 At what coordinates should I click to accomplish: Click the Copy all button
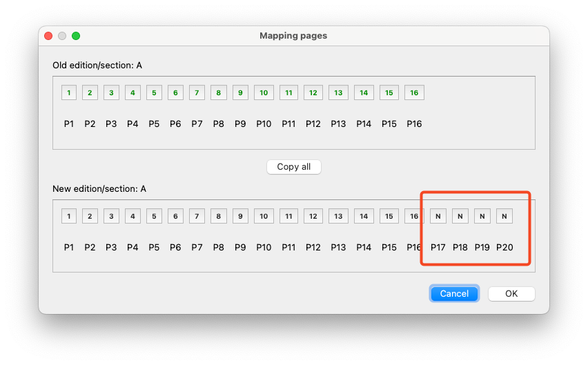pos(294,167)
